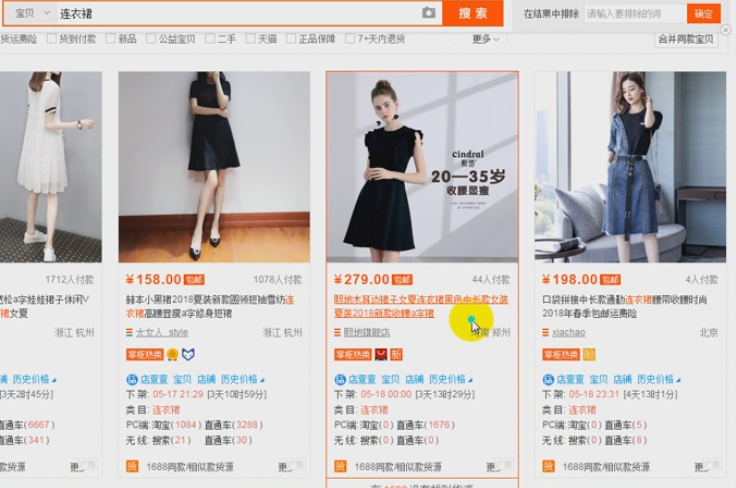The image size is (736, 488).
Task: Expand 历史价格 on the ¥158.00 item
Action: tap(242, 379)
